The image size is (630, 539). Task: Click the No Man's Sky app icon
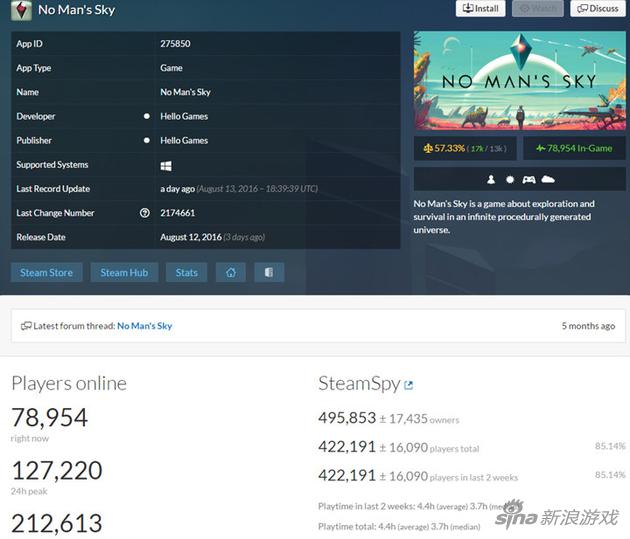(x=21, y=10)
